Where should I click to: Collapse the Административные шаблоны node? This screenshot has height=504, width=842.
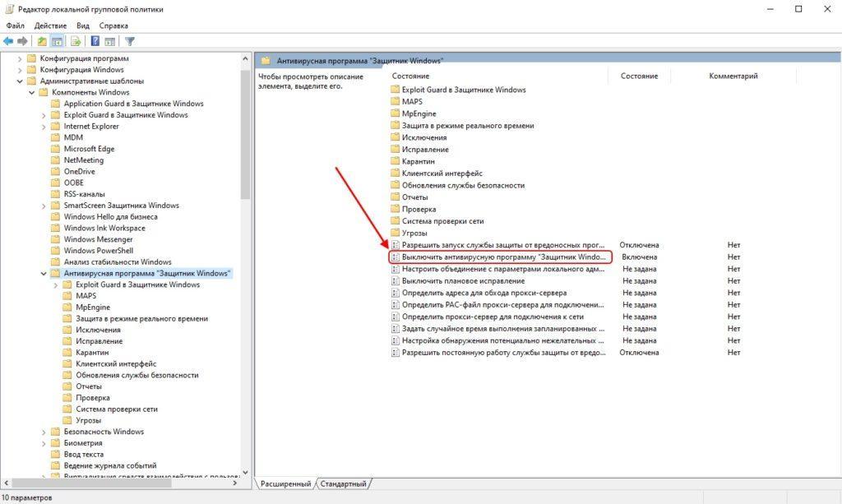click(x=20, y=81)
